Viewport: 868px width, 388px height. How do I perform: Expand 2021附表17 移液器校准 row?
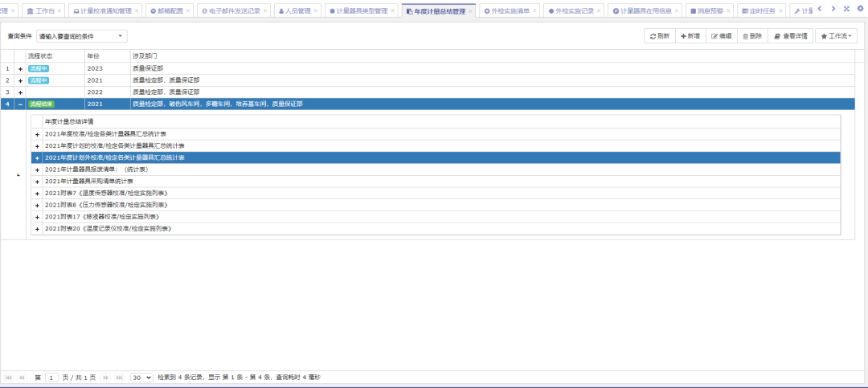37,217
